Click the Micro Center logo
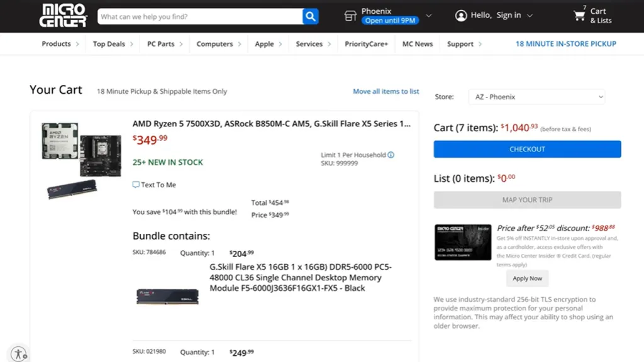This screenshot has width=644, height=362. (63, 16)
